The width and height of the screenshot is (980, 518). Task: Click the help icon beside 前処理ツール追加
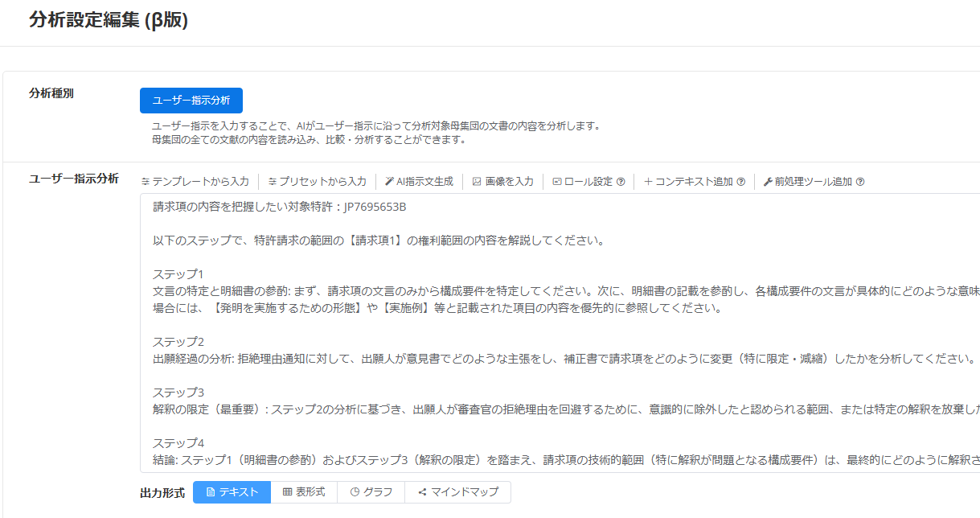[860, 182]
